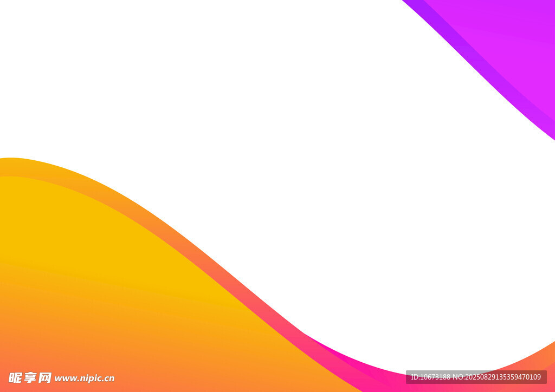
Task: Click the gray bar behind the ID watermark
Action: coord(543,377)
